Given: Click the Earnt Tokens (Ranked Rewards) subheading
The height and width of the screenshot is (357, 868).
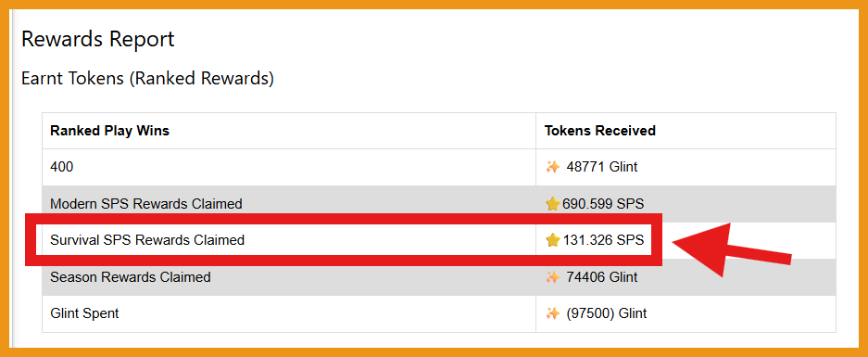Looking at the screenshot, I should click(x=147, y=79).
